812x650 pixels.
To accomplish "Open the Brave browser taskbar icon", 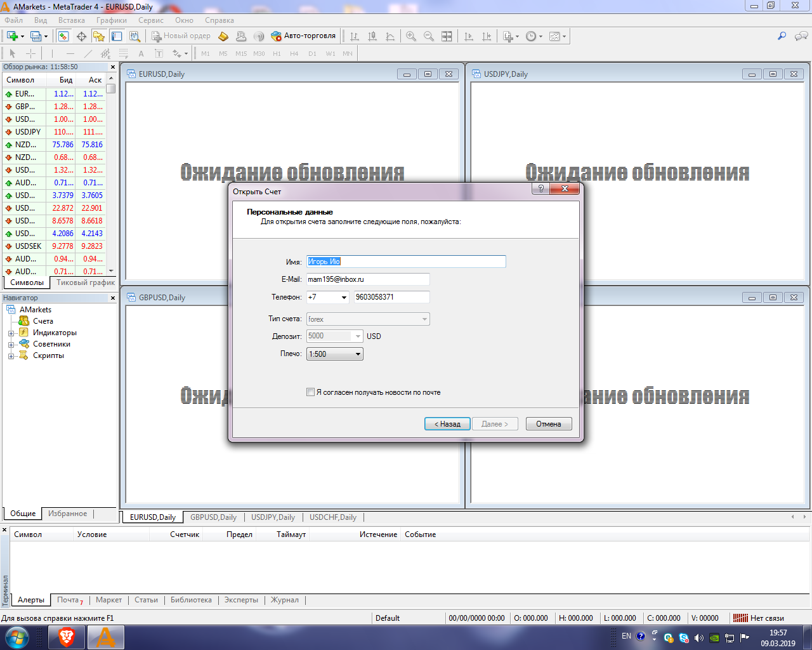I will 67,637.
